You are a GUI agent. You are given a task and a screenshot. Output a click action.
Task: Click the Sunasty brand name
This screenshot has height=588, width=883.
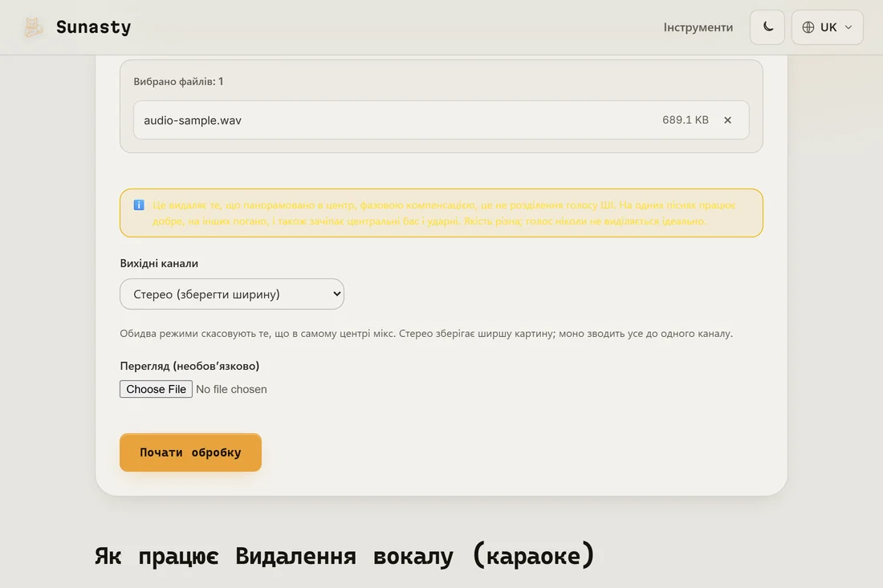93,27
